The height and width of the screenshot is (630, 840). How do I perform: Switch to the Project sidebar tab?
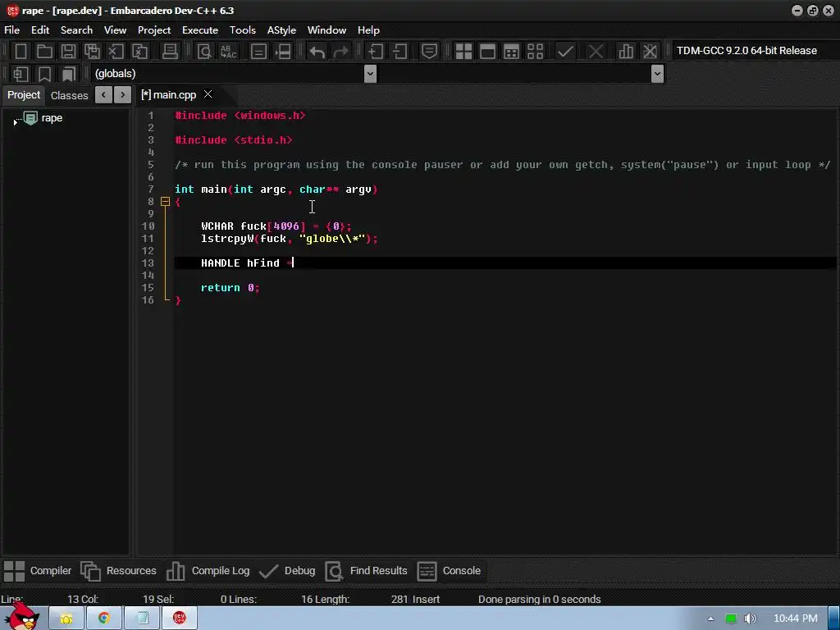[x=24, y=95]
